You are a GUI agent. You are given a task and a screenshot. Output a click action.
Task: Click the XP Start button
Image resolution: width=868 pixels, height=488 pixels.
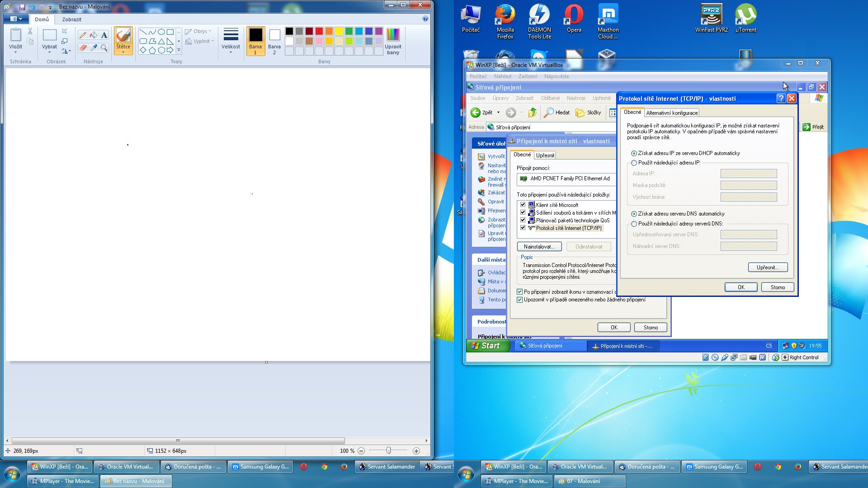point(487,346)
